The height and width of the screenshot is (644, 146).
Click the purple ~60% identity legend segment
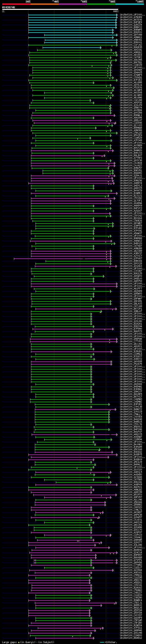pyautogui.click(x=73, y=4)
